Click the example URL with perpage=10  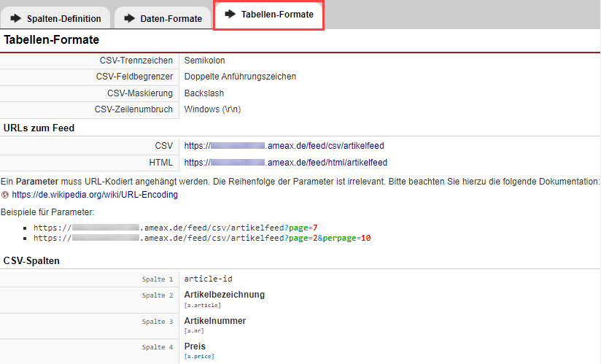tap(202, 238)
